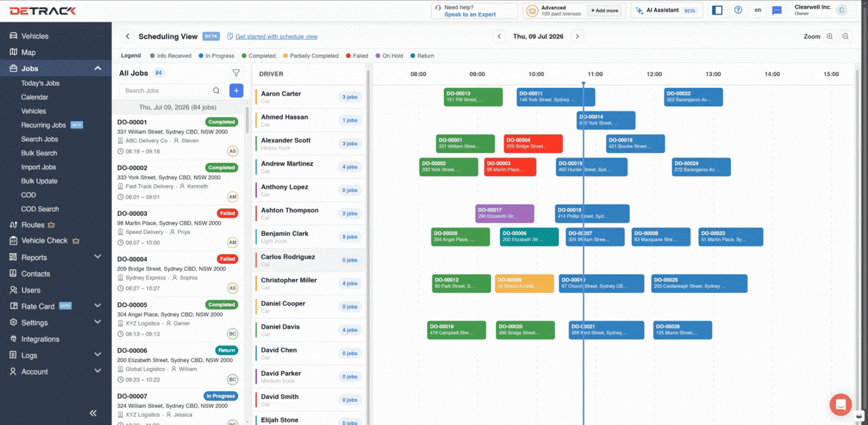Zoom in the schedule timeline
Viewport: 868px width, 425px height.
tap(830, 37)
